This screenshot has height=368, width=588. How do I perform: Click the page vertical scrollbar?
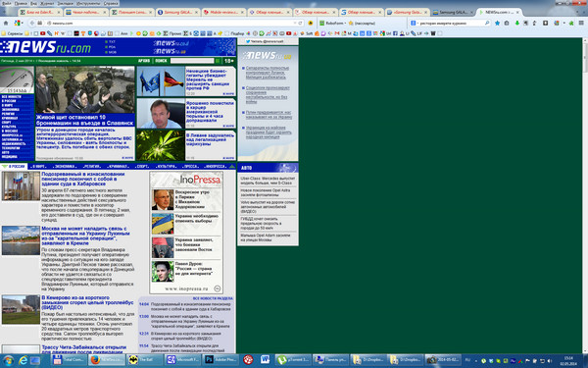click(x=585, y=195)
